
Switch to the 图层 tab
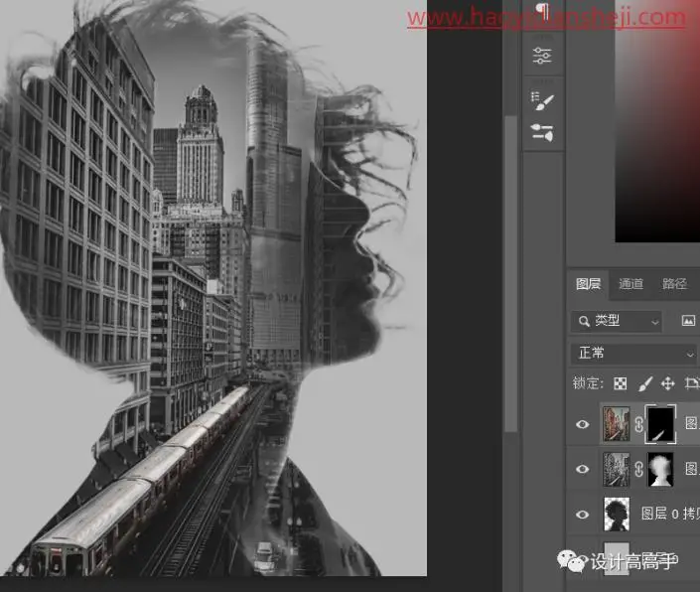pos(588,284)
